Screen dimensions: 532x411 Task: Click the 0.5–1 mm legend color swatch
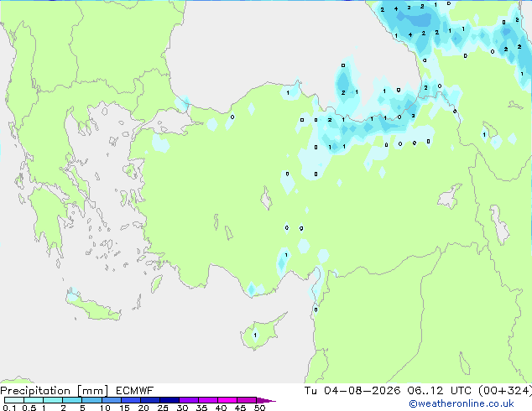(34, 400)
